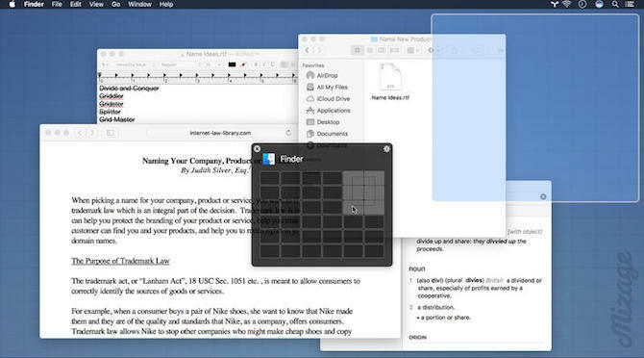Switch Finder to icon view
Screen dimensions: 644x358
click(x=358, y=50)
